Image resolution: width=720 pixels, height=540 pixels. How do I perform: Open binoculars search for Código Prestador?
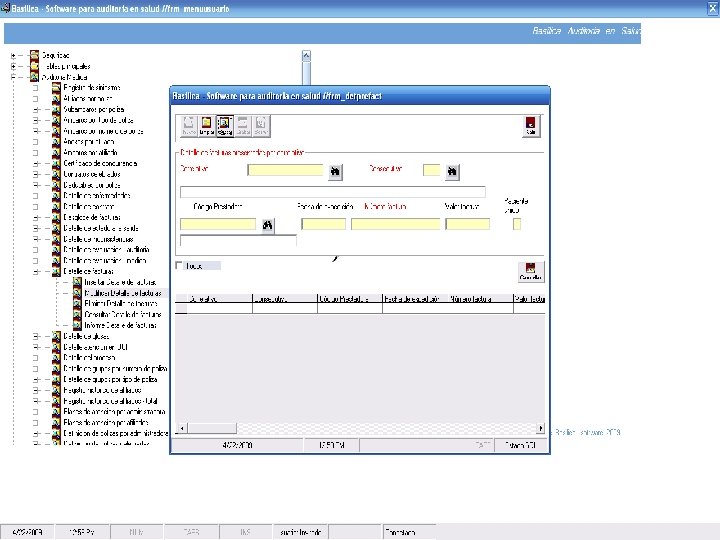click(268, 225)
